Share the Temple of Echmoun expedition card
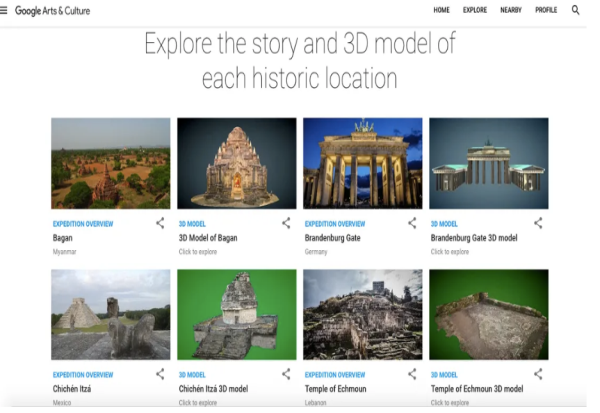Screen dimensions: 600x413 point(412,374)
